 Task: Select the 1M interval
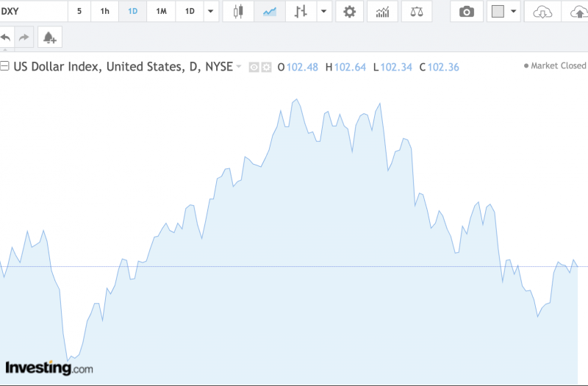tap(161, 12)
